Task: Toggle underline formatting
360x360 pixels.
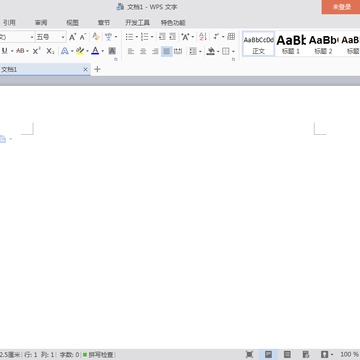Action: [5, 51]
